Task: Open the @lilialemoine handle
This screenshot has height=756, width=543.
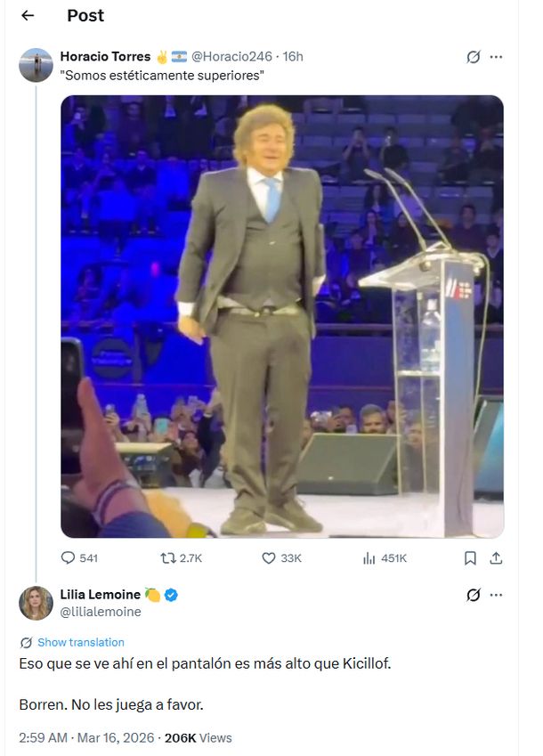Action: pos(101,612)
